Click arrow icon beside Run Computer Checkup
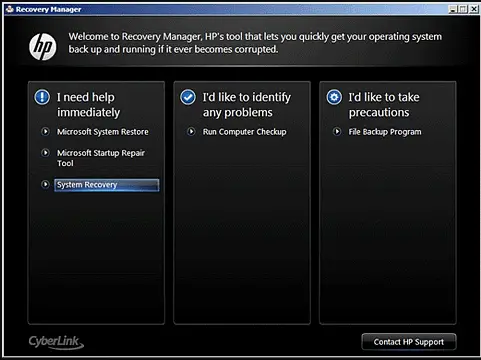 [191, 132]
